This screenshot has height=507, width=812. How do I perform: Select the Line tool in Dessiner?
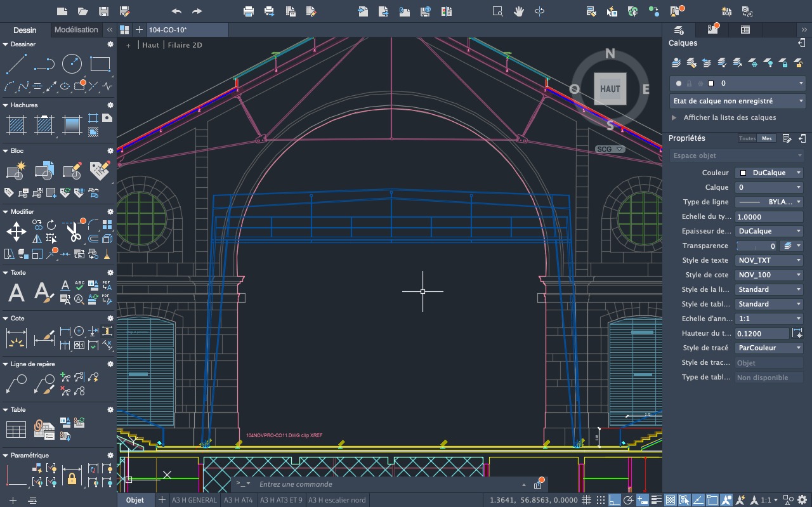(16, 64)
